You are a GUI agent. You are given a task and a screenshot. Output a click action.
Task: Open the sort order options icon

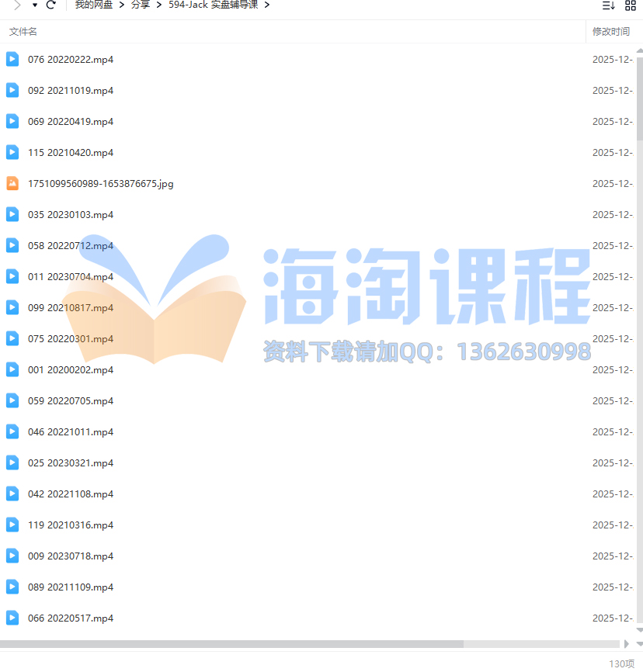coord(608,5)
